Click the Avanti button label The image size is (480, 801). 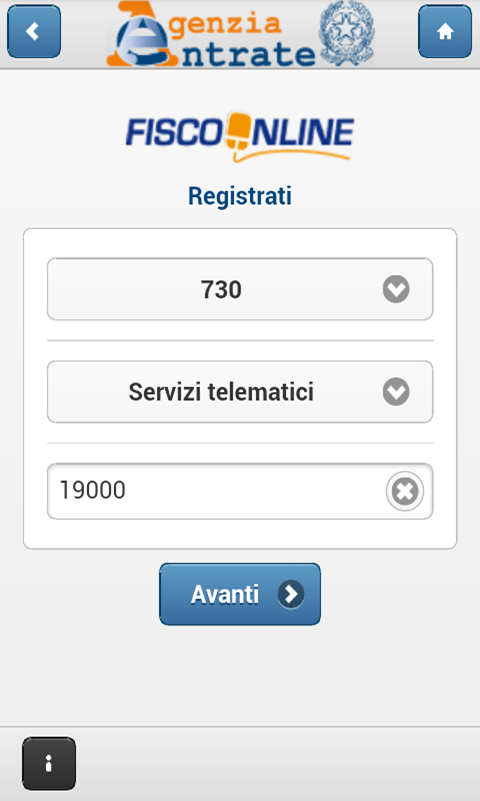(225, 594)
